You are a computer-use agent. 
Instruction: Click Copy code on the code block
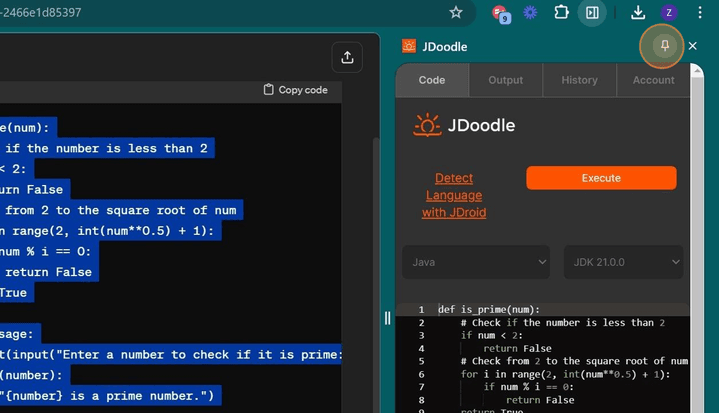(x=295, y=90)
